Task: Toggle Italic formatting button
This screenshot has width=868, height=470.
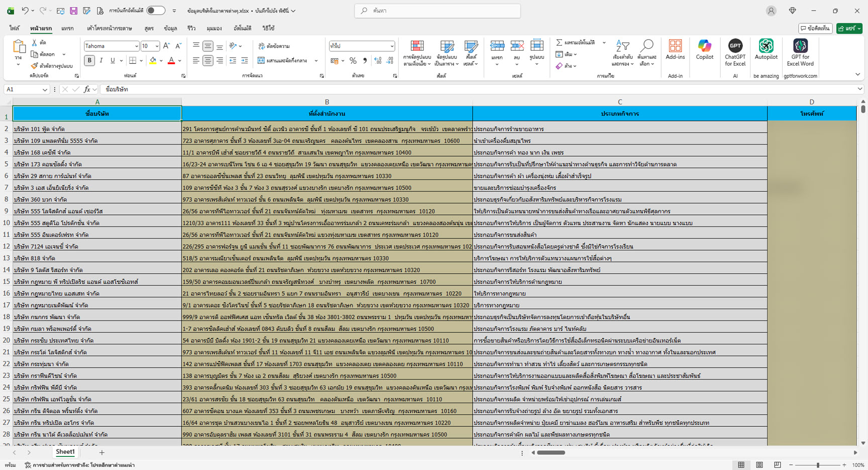Action: 101,61
